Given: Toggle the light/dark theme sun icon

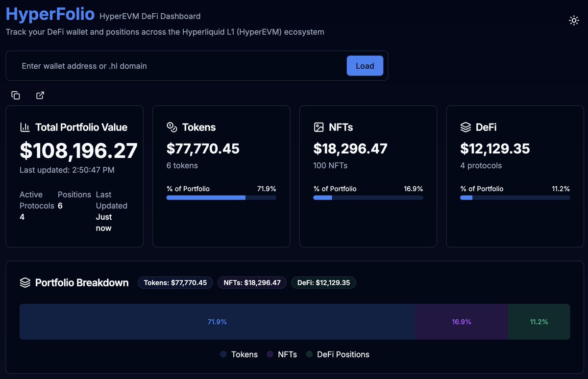Looking at the screenshot, I should (x=574, y=20).
